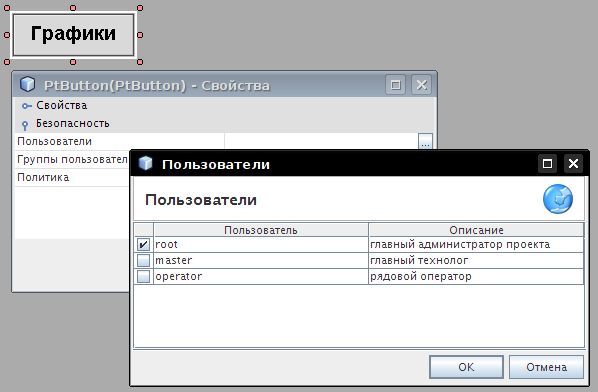The width and height of the screenshot is (598, 392).
Task: Sort by Описание column header
Action: pos(476,230)
